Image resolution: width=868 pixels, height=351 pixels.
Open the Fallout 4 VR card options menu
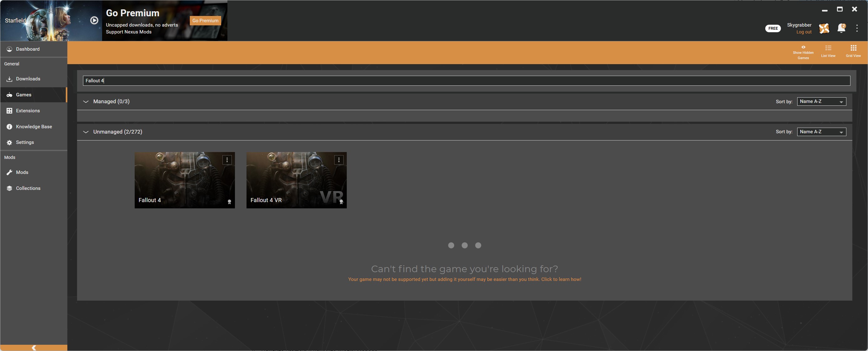tap(339, 160)
